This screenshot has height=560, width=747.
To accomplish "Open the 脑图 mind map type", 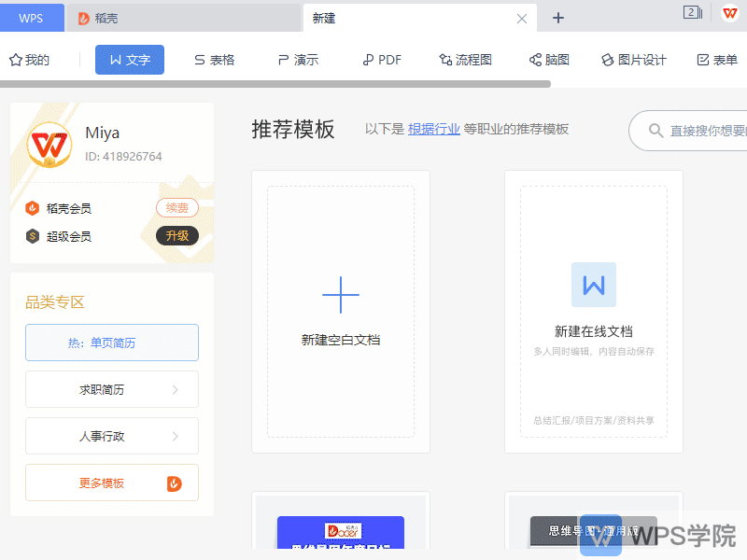I will [x=549, y=60].
